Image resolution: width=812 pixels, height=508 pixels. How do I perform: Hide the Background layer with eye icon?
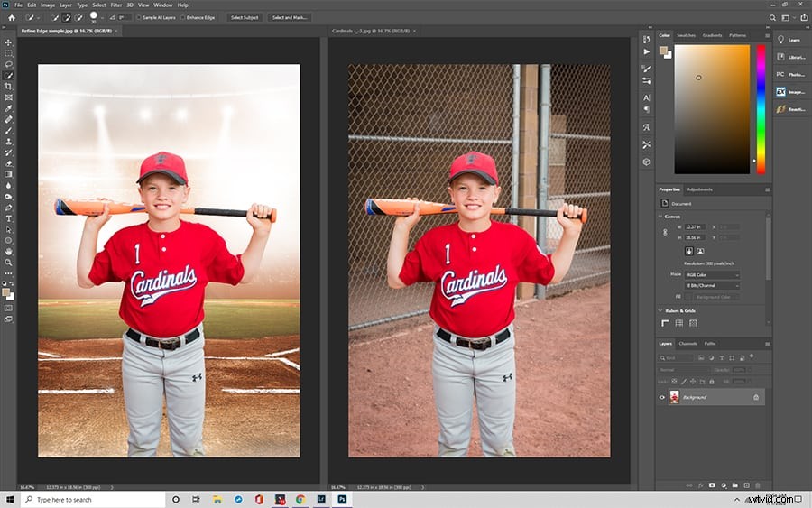pyautogui.click(x=662, y=398)
